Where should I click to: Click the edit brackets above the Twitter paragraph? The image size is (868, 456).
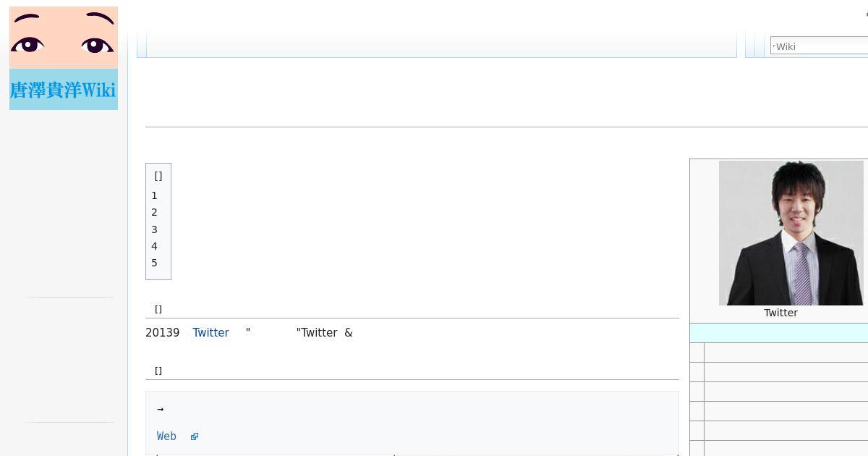coord(158,309)
